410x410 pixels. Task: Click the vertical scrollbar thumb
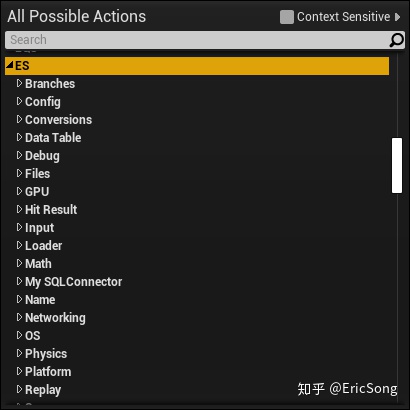pyautogui.click(x=397, y=165)
